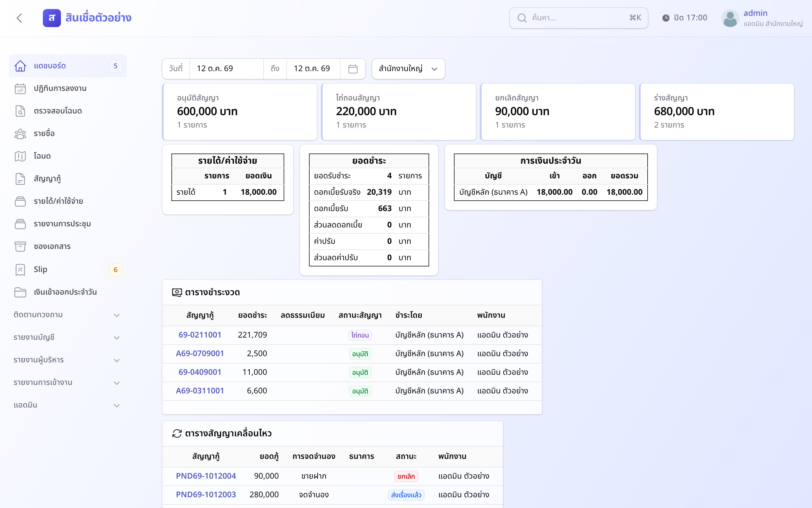This screenshot has width=812, height=508.
Task: Click the ไถ่ถอน status badge
Action: coord(360,335)
